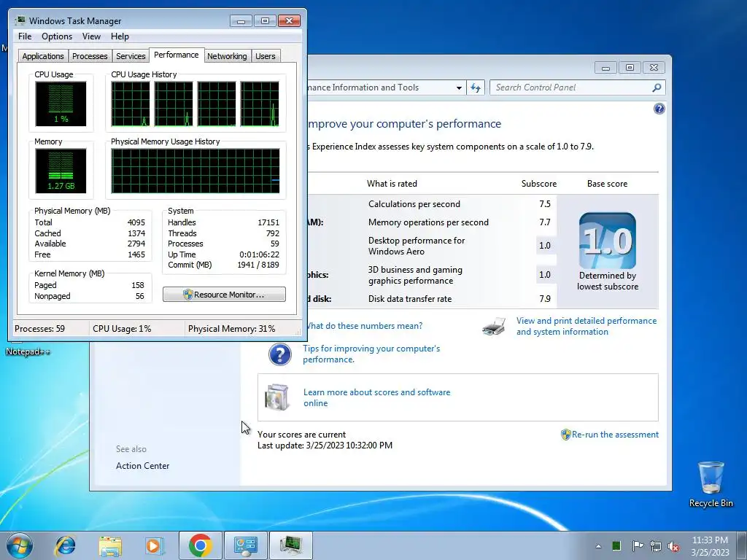The image size is (747, 560).
Task: Click the software box icon for online scores
Action: [x=277, y=397]
